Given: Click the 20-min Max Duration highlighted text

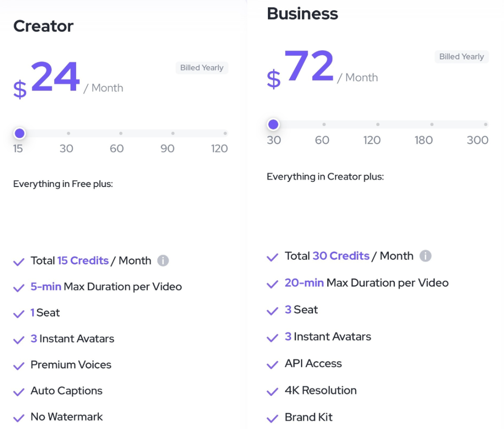Looking at the screenshot, I should (304, 283).
